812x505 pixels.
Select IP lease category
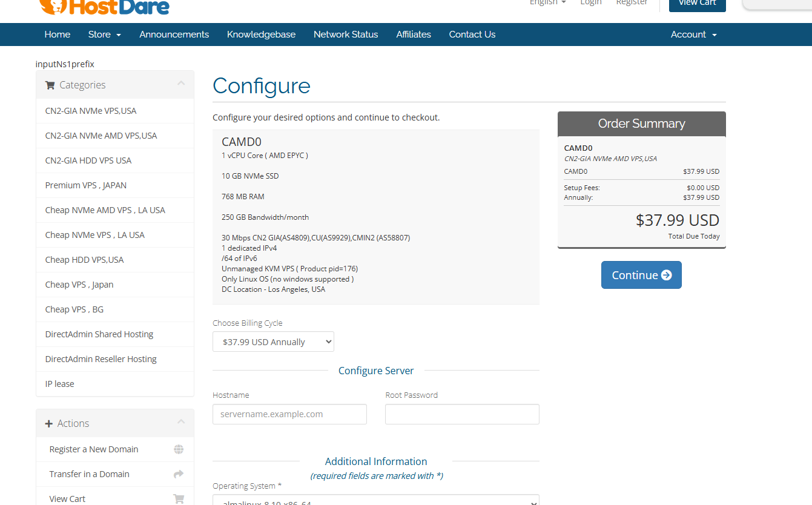tap(115, 384)
